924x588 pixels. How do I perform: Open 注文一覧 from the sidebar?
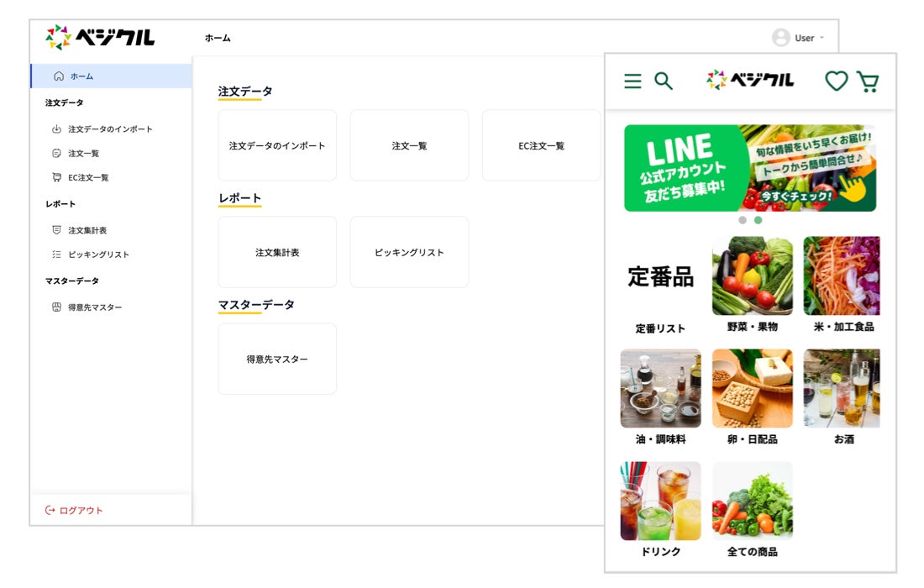[x=84, y=153]
